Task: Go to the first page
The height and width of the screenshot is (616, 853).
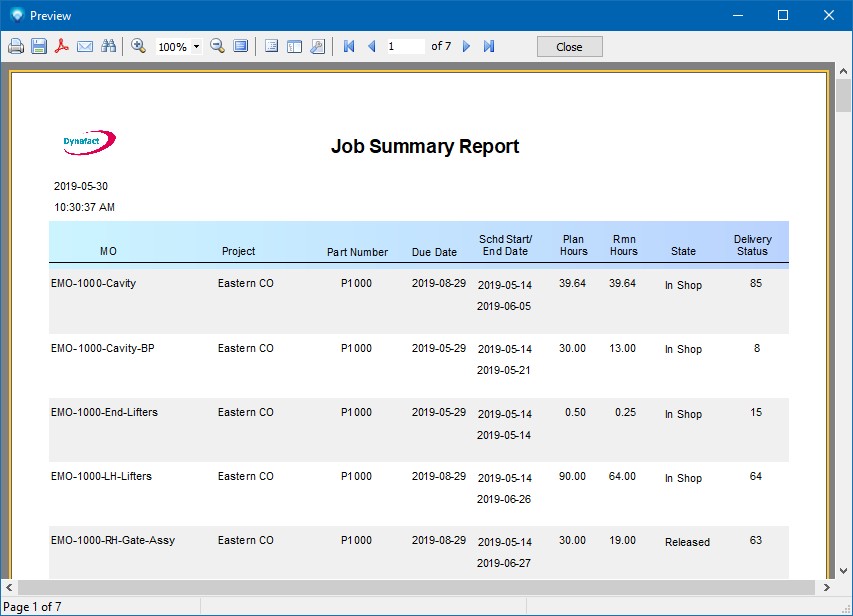Action: 349,47
